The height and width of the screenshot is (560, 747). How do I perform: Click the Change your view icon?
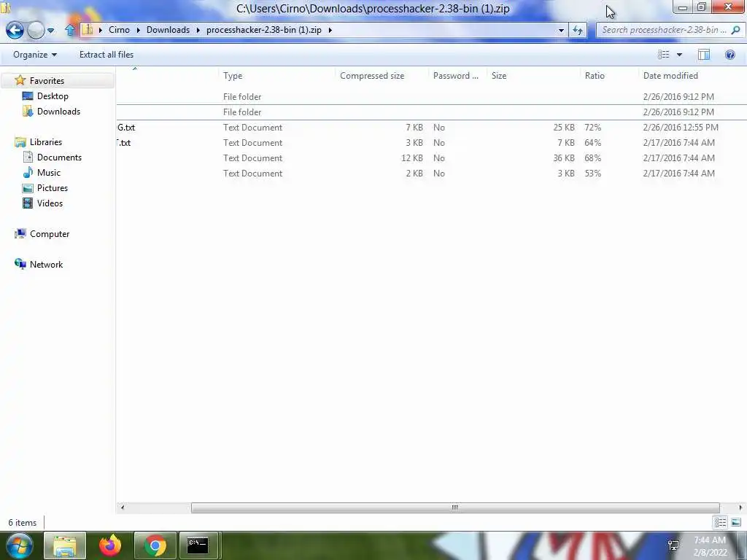point(664,55)
